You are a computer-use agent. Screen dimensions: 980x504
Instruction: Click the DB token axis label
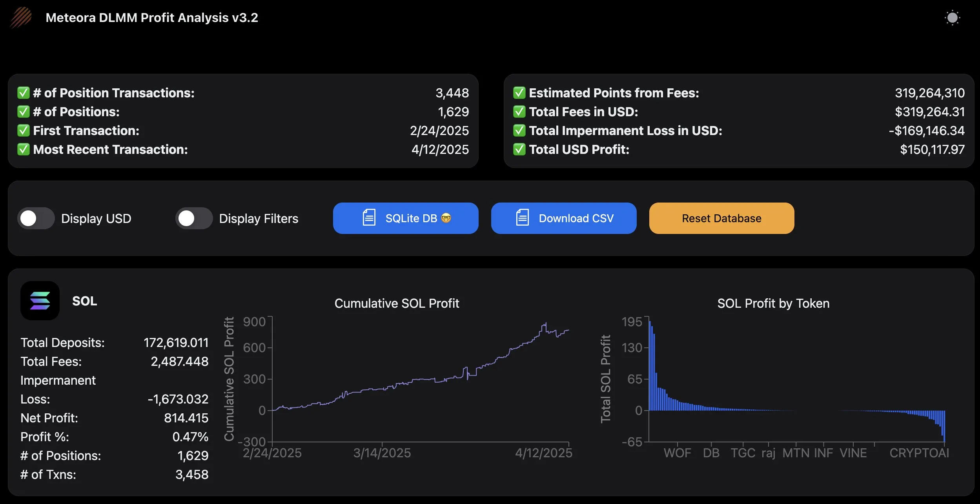(711, 453)
